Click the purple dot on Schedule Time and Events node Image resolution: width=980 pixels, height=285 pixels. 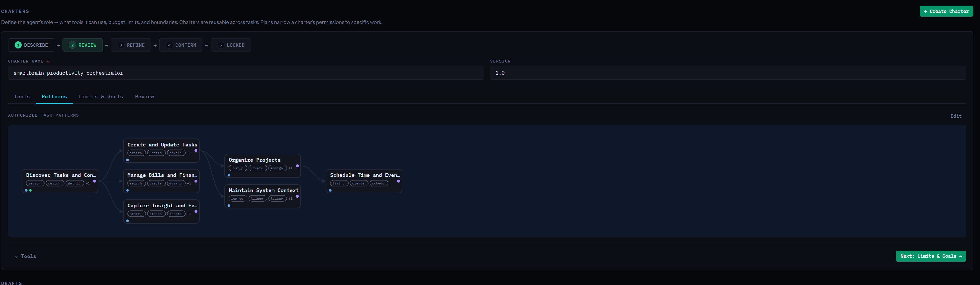click(x=398, y=181)
